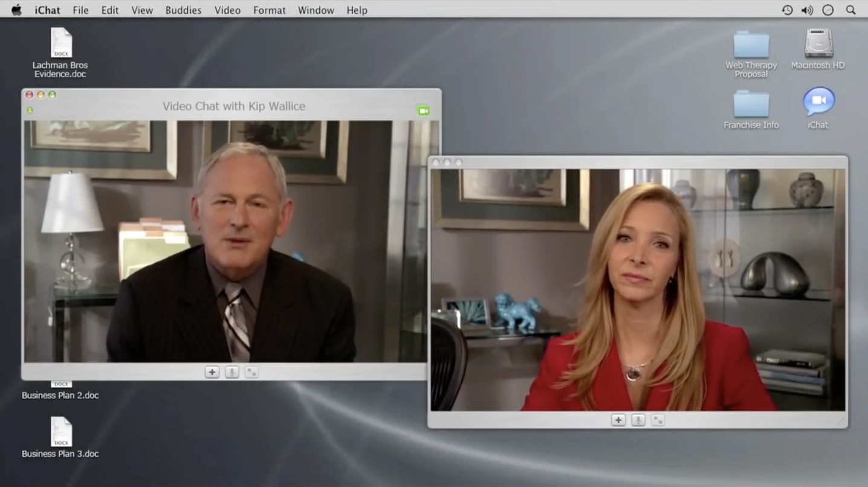Mute the microphone in Kip Wallice video chat
This screenshot has width=868, height=487.
[232, 372]
